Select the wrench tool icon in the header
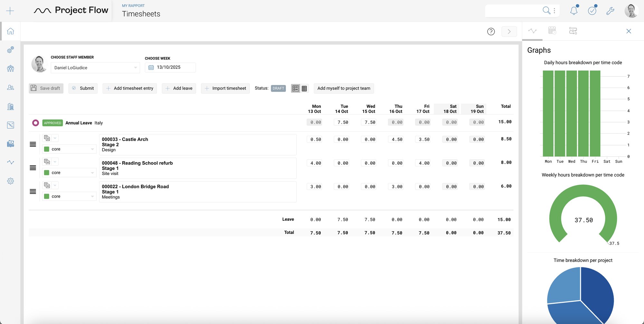 click(x=611, y=10)
